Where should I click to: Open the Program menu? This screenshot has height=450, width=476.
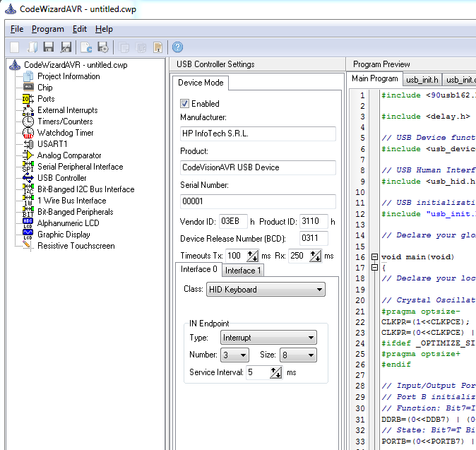point(47,29)
